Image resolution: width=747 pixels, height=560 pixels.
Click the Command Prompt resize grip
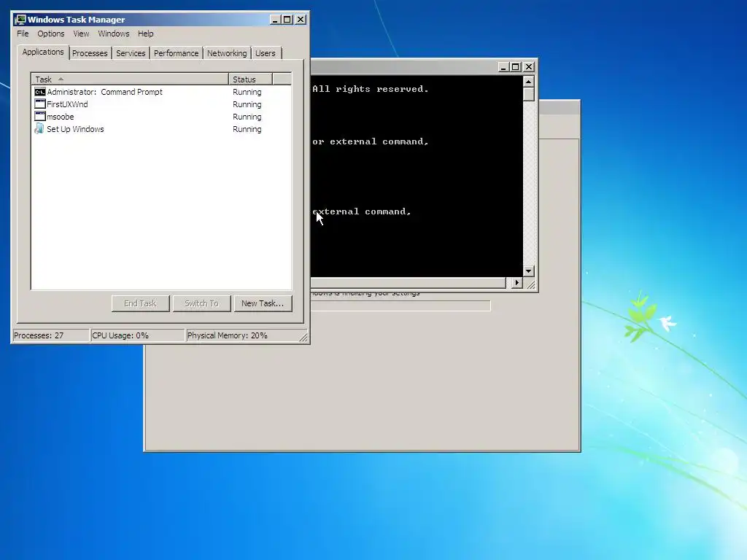(530, 284)
